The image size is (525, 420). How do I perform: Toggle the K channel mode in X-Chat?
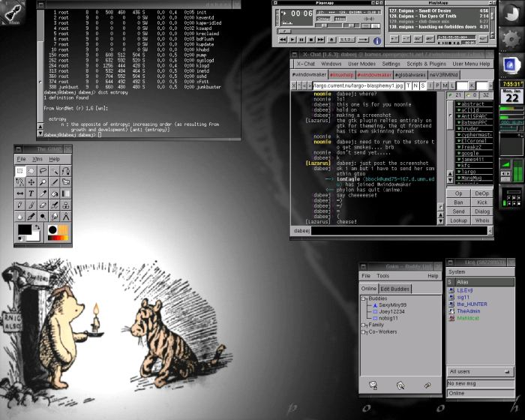tap(472, 85)
